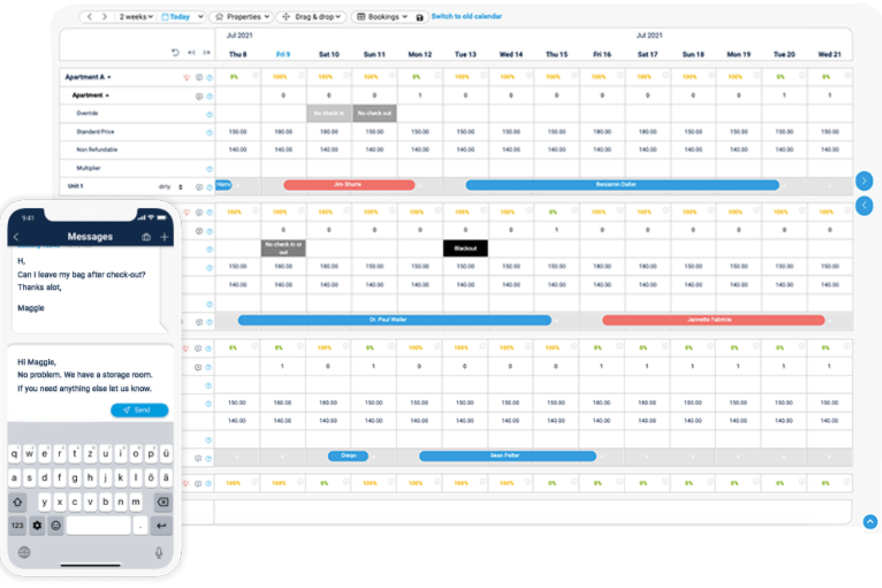The width and height of the screenshot is (882, 588).
Task: Open the Drag & drop dropdown
Action: pos(311,17)
